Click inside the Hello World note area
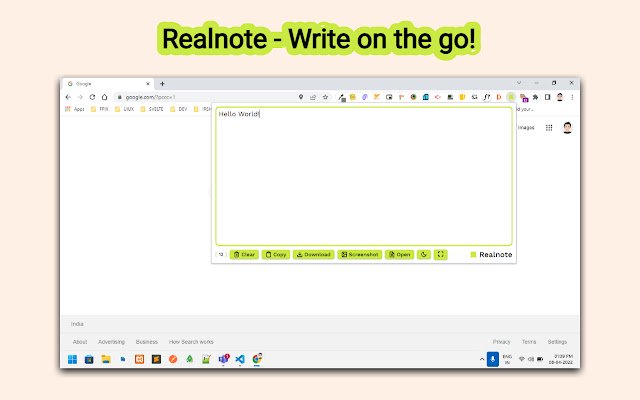The height and width of the screenshot is (400, 640). click(x=364, y=176)
